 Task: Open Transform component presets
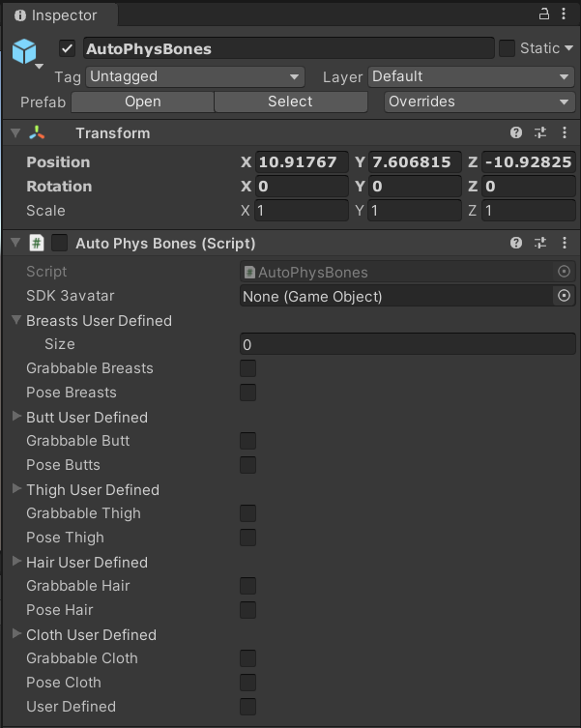(x=540, y=133)
